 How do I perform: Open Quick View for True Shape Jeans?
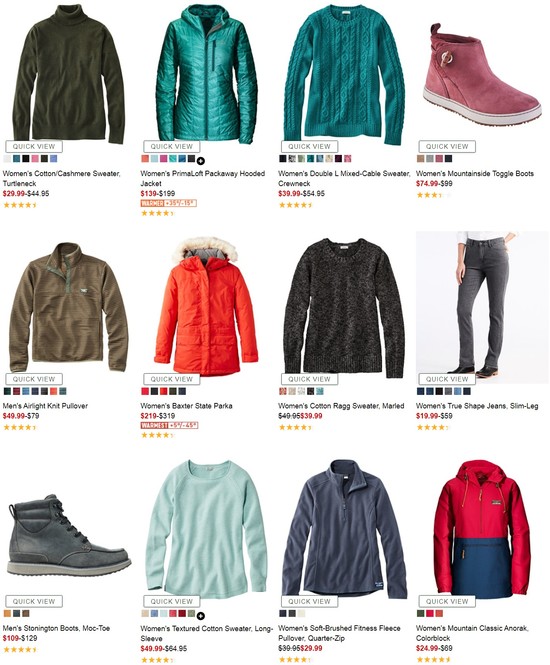447,379
